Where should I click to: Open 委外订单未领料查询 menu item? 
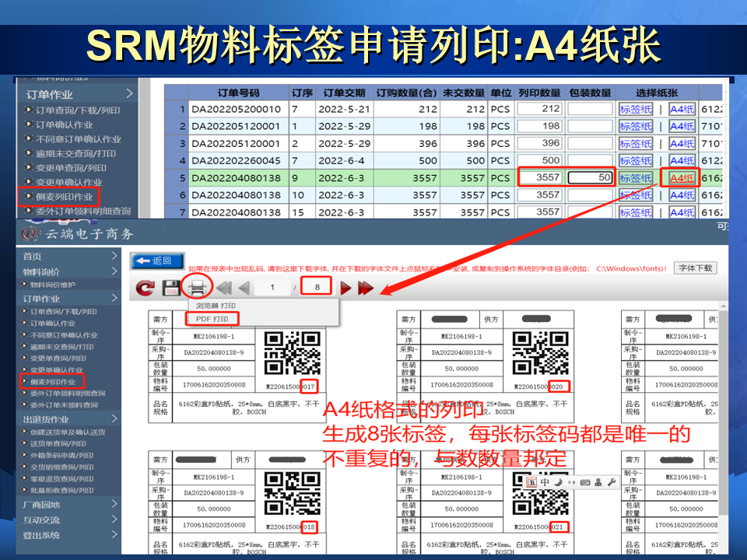tap(64, 404)
